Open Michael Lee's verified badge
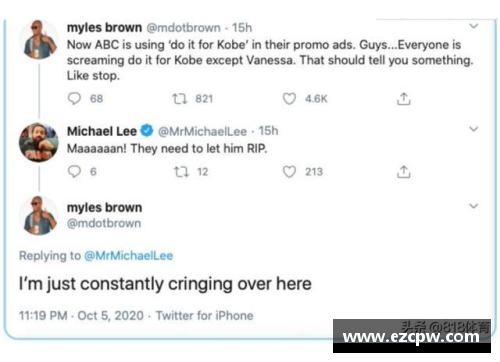Viewport: 500px width, 362px height. click(147, 131)
